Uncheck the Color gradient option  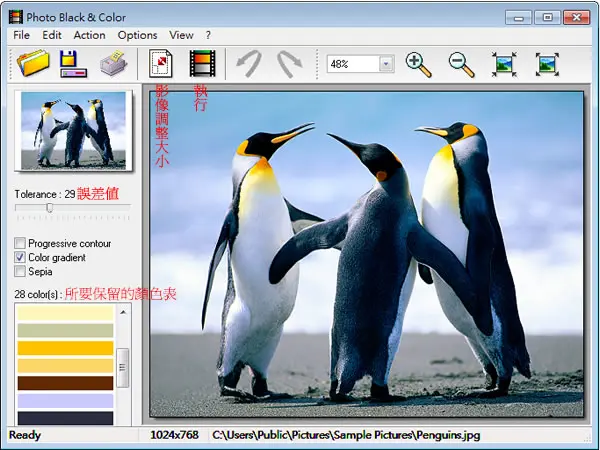[x=20, y=257]
